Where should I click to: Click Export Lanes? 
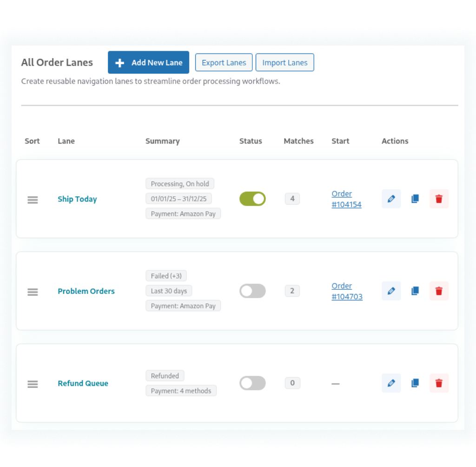tap(224, 62)
